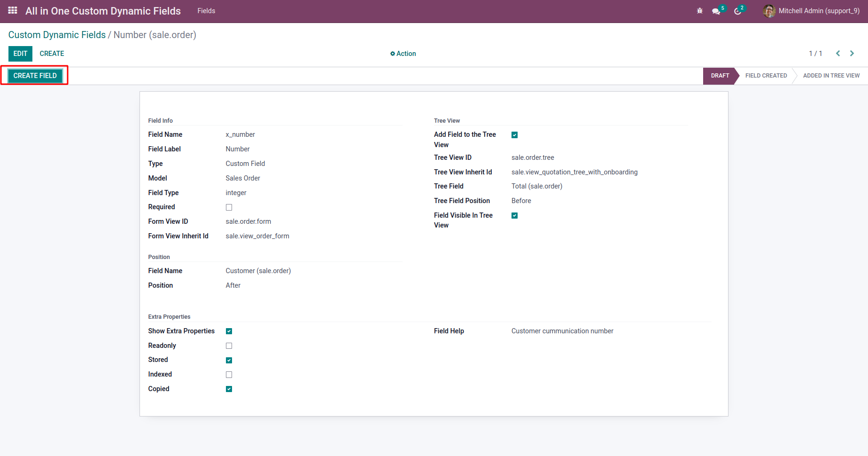Toggle Add Field to the Tree View checkbox

(x=515, y=135)
